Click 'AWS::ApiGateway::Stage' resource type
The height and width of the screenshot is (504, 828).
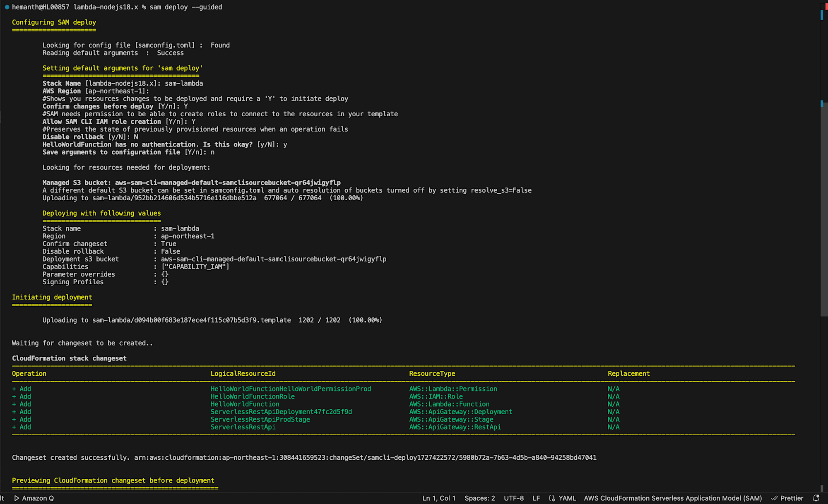[451, 420]
